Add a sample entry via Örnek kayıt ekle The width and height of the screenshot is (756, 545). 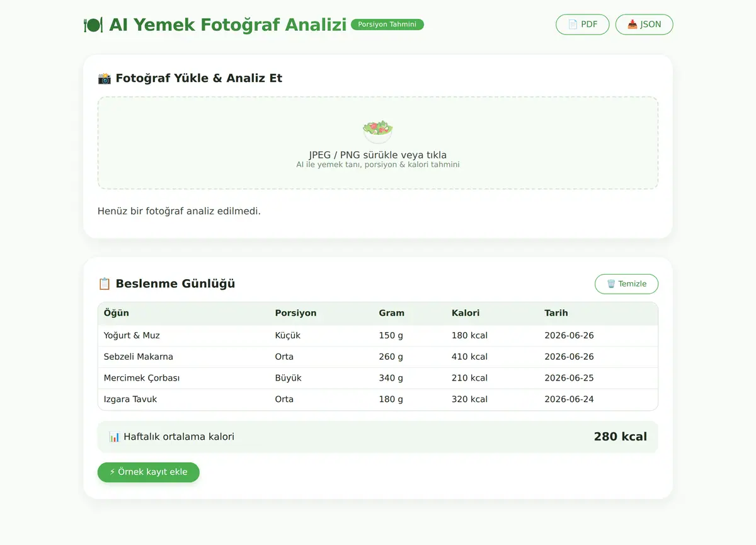click(149, 472)
